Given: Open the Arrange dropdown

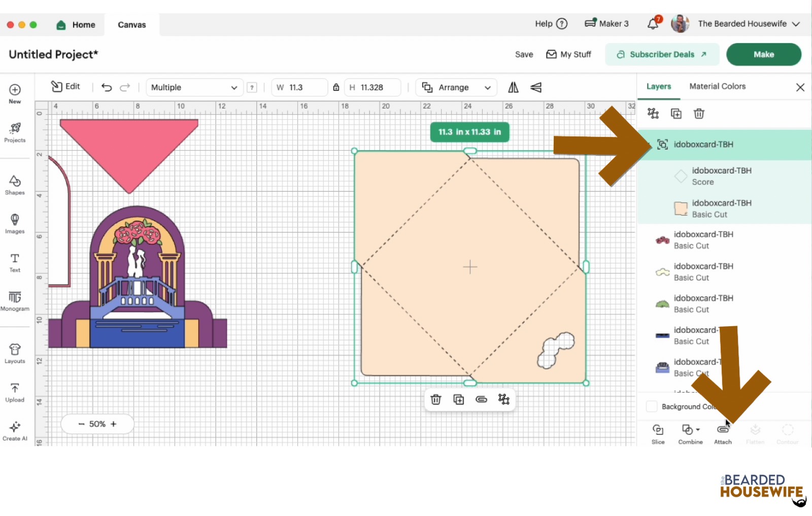Looking at the screenshot, I should (x=455, y=87).
